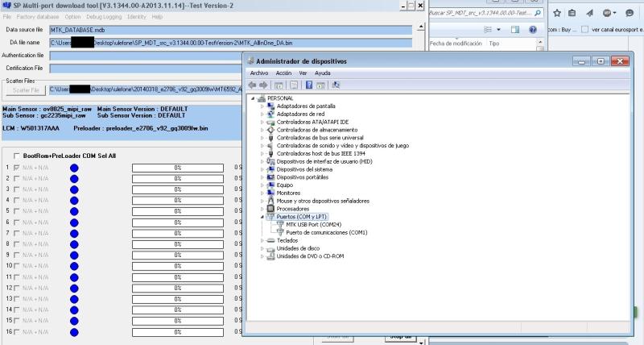Viewport: 644px width, 345px height.
Task: Click the Back arrow in Device Manager toolbar
Action: click(252, 85)
